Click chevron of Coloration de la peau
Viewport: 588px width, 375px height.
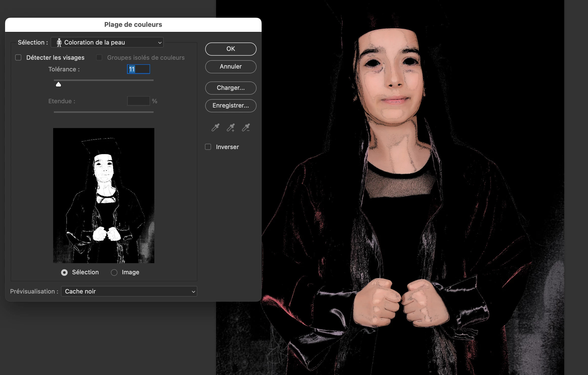(x=160, y=43)
